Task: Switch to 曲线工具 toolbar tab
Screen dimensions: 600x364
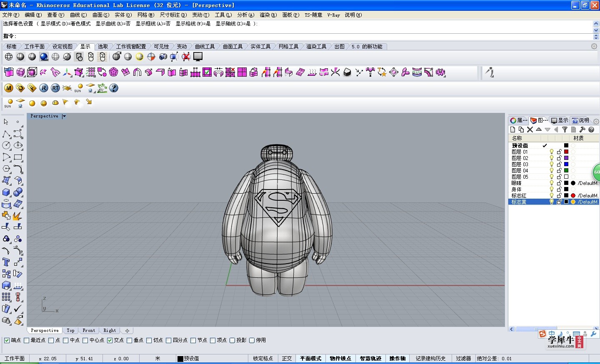Action: [x=205, y=47]
